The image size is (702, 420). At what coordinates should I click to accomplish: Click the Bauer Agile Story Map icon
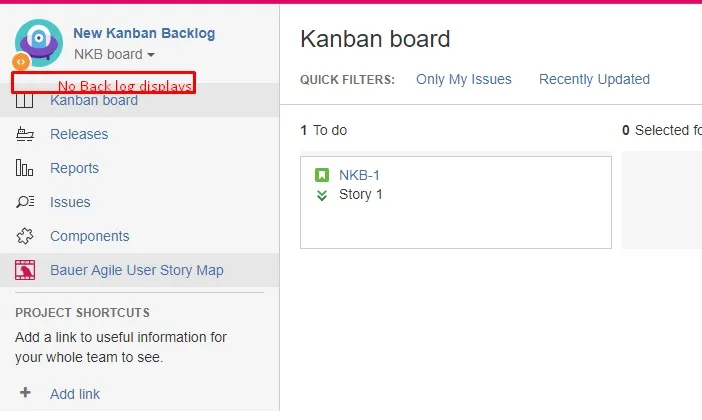(x=26, y=271)
